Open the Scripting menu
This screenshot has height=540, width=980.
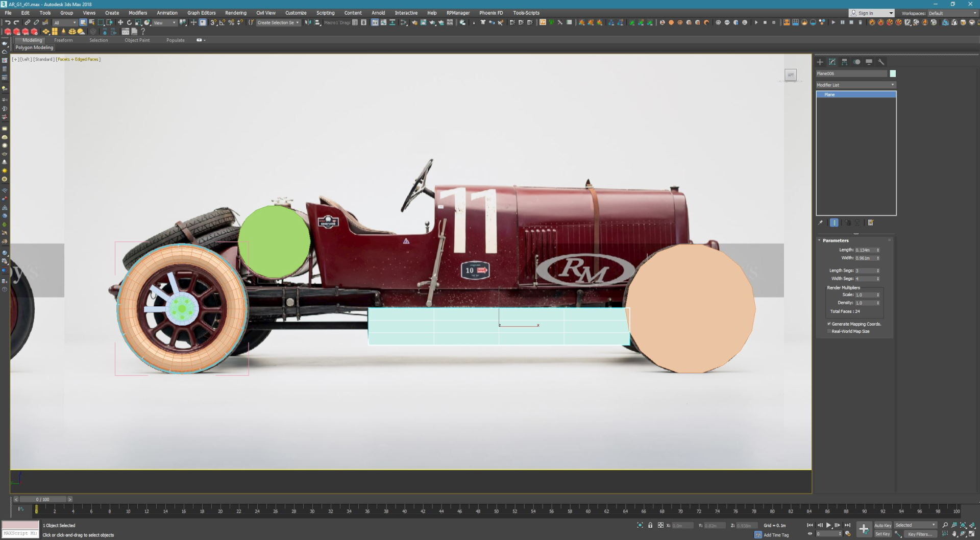tap(326, 13)
